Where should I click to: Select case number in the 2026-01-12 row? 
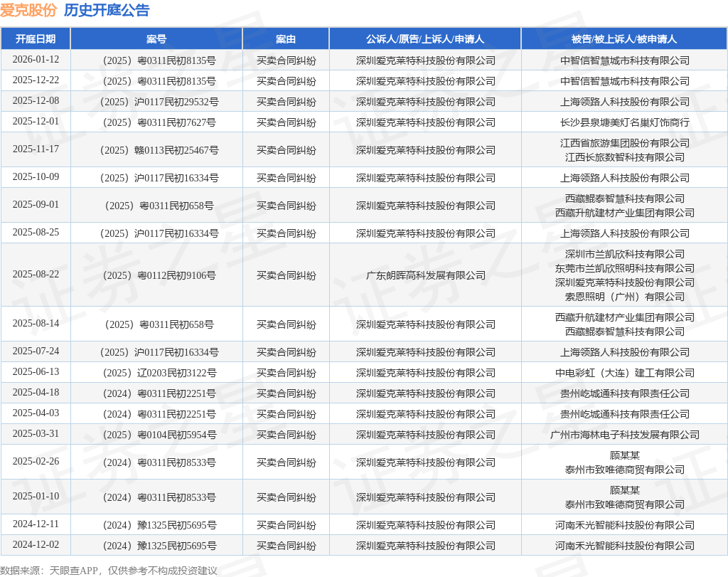click(159, 60)
